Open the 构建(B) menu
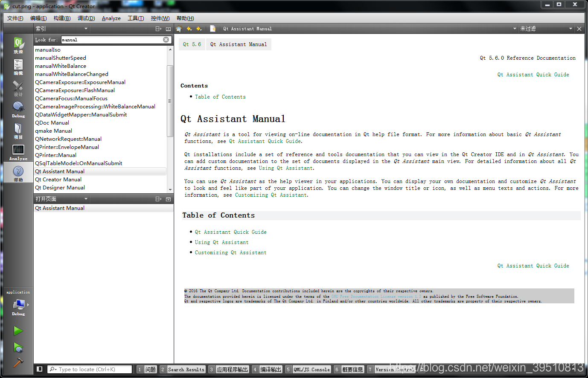Image resolution: width=588 pixels, height=378 pixels. (x=62, y=18)
